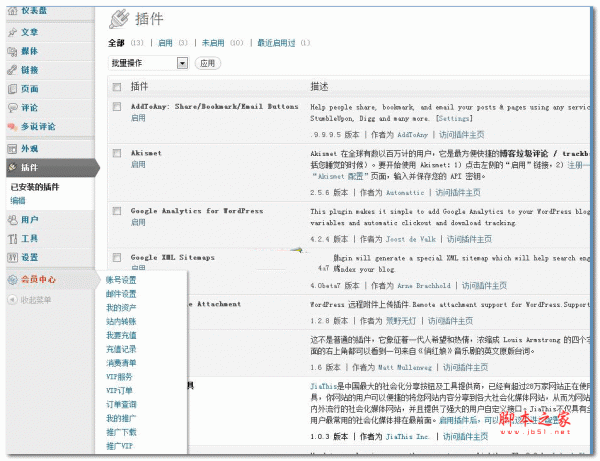The height and width of the screenshot is (461, 600).
Task: Click the chain link icon beside 链接
Action: pyautogui.click(x=13, y=70)
